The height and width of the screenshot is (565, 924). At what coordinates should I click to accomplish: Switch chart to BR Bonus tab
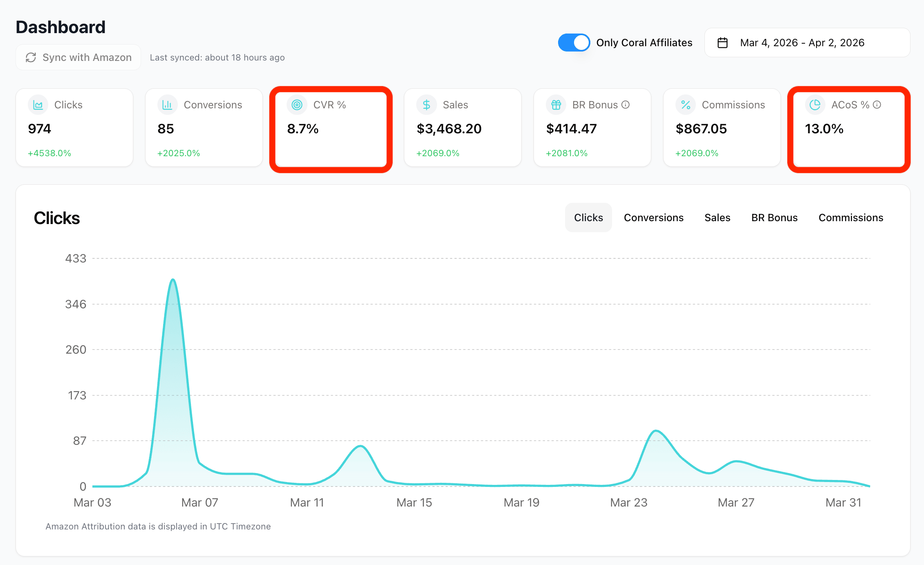click(x=774, y=217)
